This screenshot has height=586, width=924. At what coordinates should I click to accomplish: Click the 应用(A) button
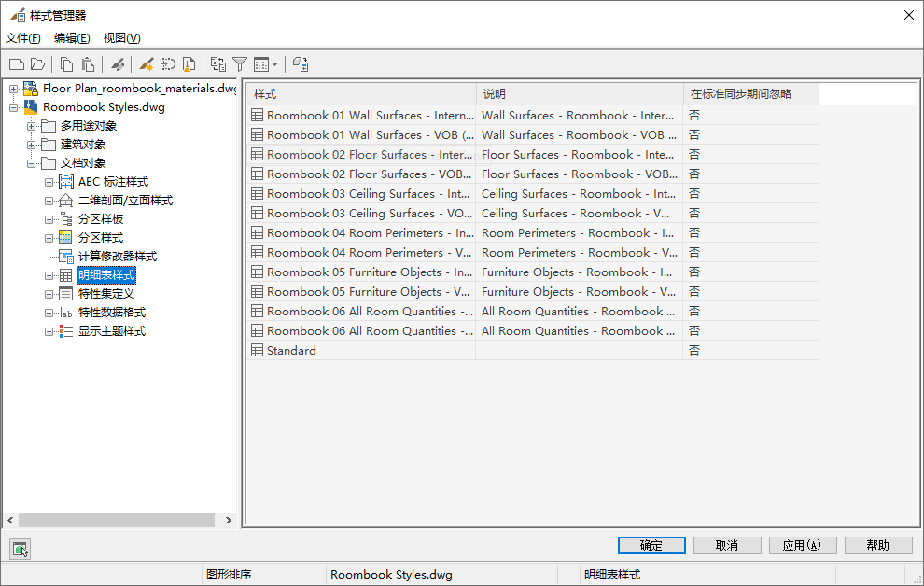pos(803,545)
